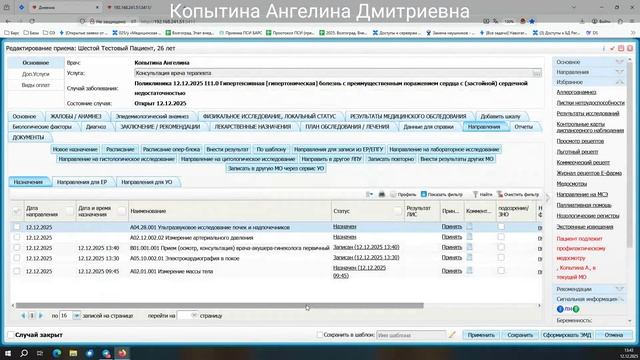Open grid settings dropdown arrow near printer
640x360 pixels.
click(369, 194)
